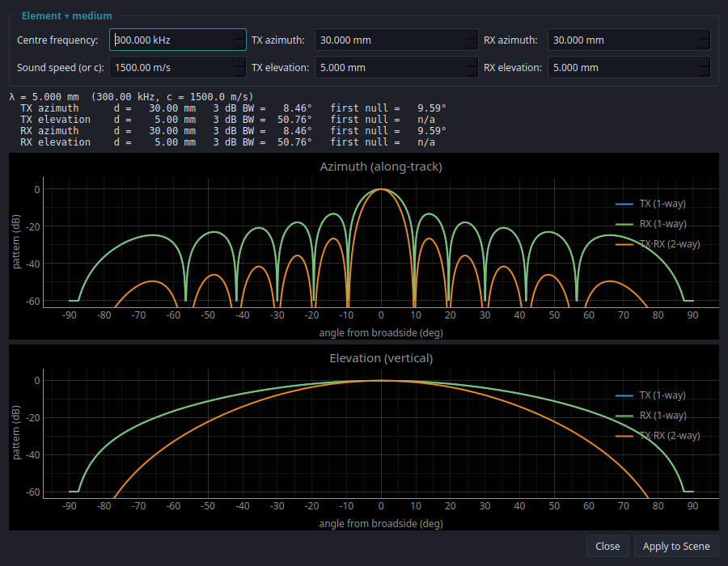Viewport: 728px width, 566px height.
Task: Click the Centre frequency input field
Action: (x=178, y=40)
